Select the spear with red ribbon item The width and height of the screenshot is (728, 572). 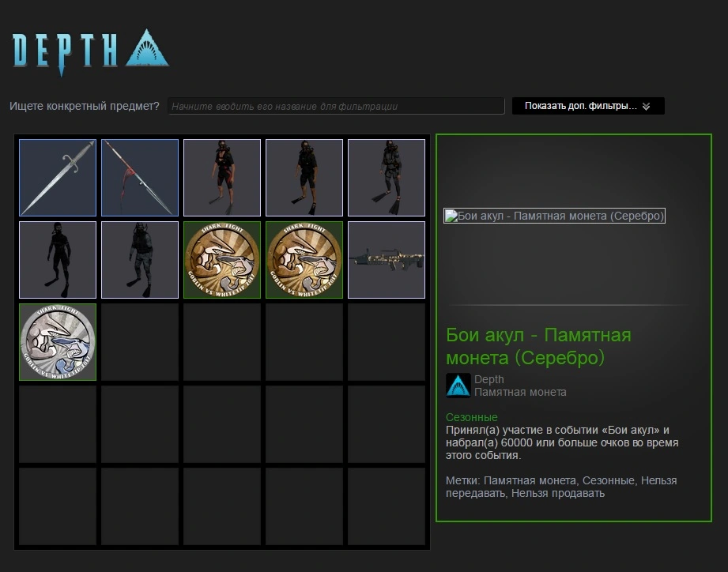tap(140, 178)
